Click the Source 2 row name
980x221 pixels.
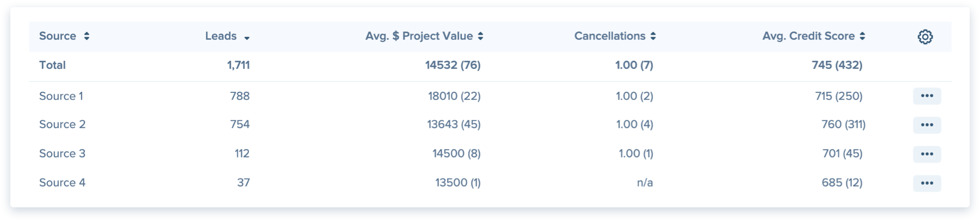pyautogui.click(x=62, y=124)
